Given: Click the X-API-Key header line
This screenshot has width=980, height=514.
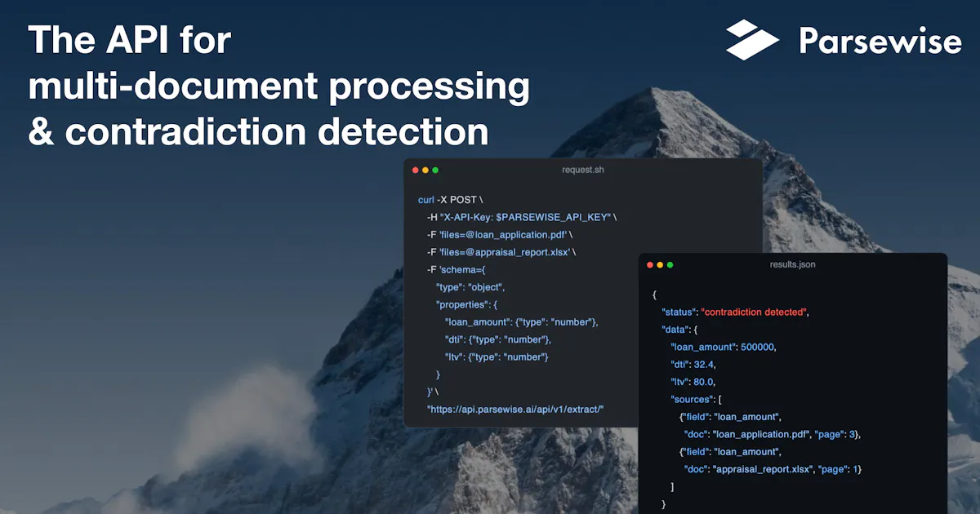Looking at the screenshot, I should [522, 217].
